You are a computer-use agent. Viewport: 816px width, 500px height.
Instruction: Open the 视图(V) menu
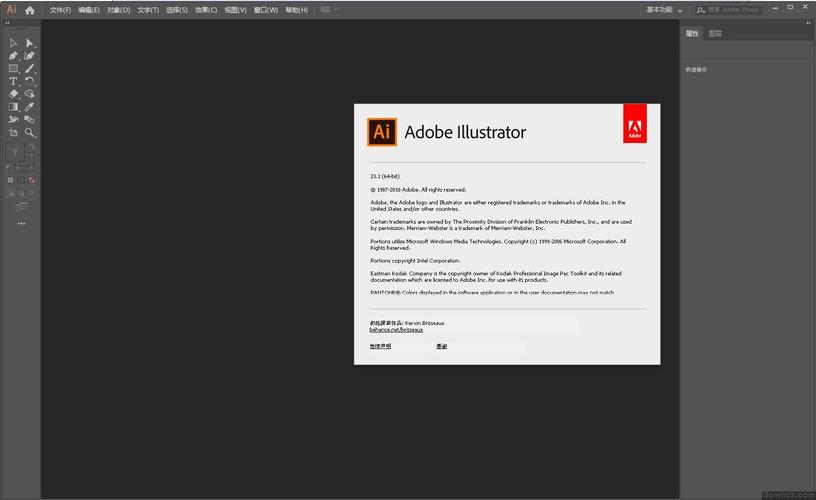point(236,10)
